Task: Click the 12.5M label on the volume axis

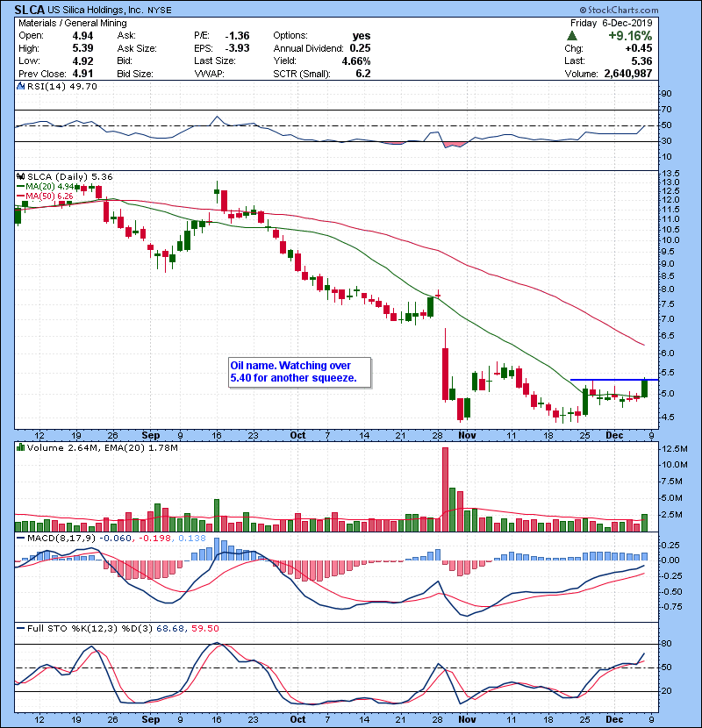Action: point(675,449)
